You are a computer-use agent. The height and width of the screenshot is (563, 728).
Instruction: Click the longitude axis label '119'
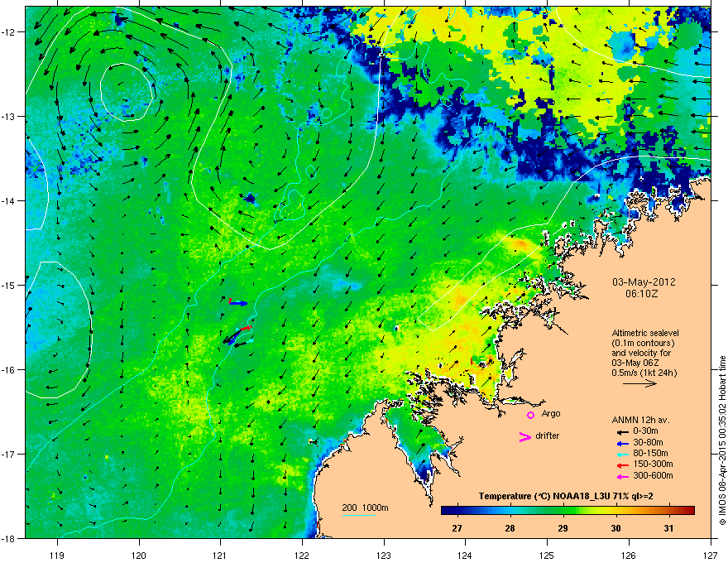pos(57,556)
